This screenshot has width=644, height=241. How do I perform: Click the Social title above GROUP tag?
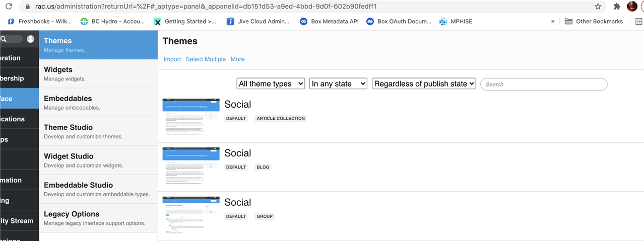point(237,202)
